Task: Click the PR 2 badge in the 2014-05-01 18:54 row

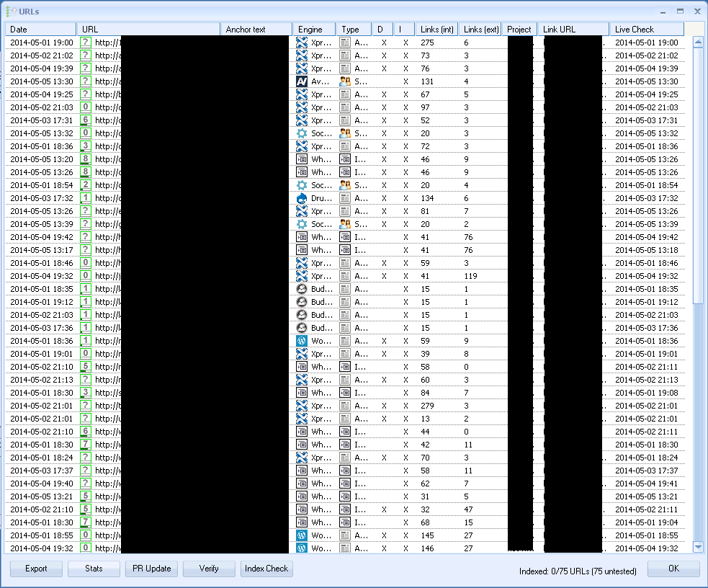Action: click(85, 185)
